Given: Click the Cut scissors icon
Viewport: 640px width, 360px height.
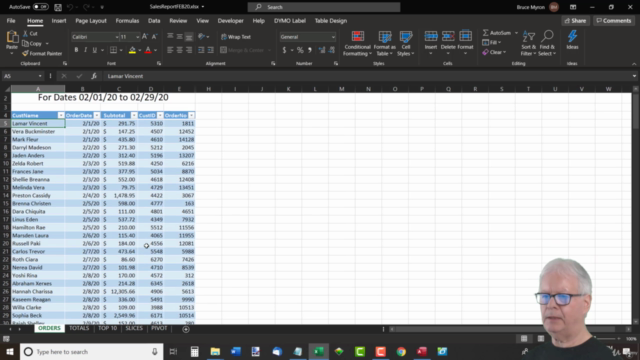Looking at the screenshot, I should point(26,33).
